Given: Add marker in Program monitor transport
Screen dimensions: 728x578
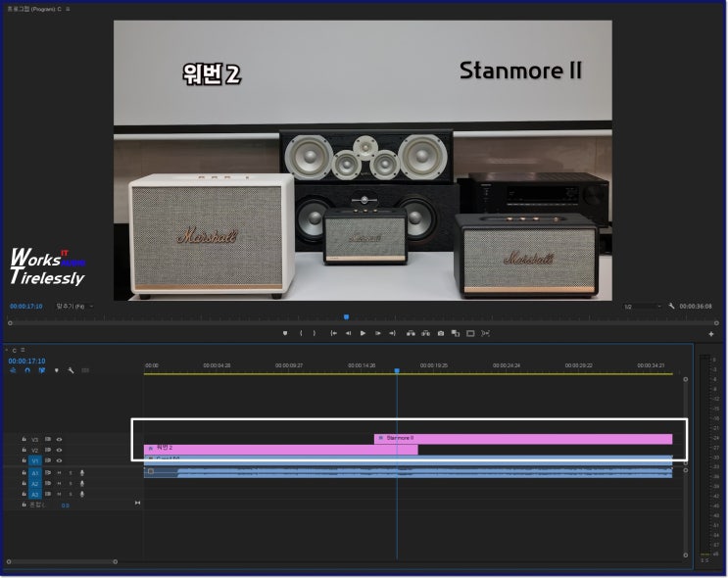Looking at the screenshot, I should point(285,333).
